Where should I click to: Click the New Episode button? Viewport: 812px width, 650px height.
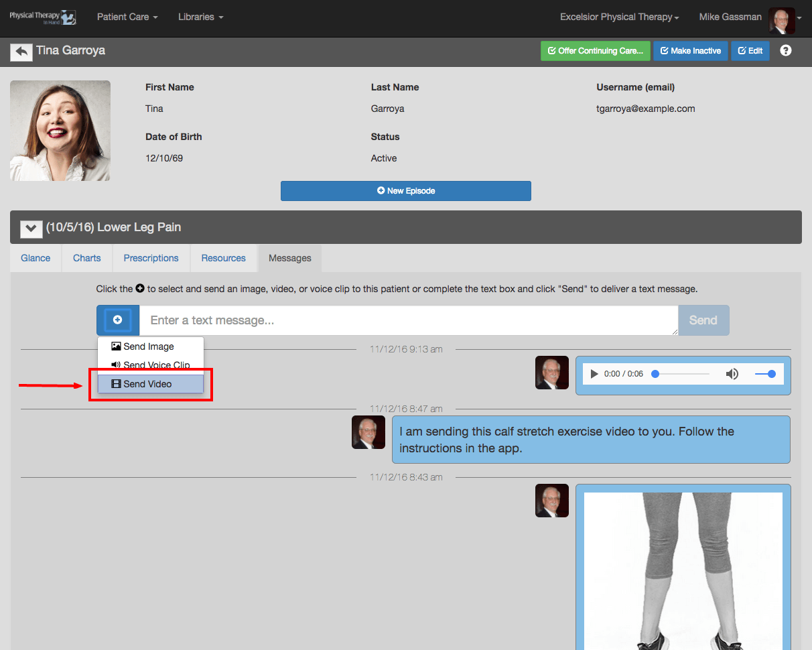tap(406, 191)
